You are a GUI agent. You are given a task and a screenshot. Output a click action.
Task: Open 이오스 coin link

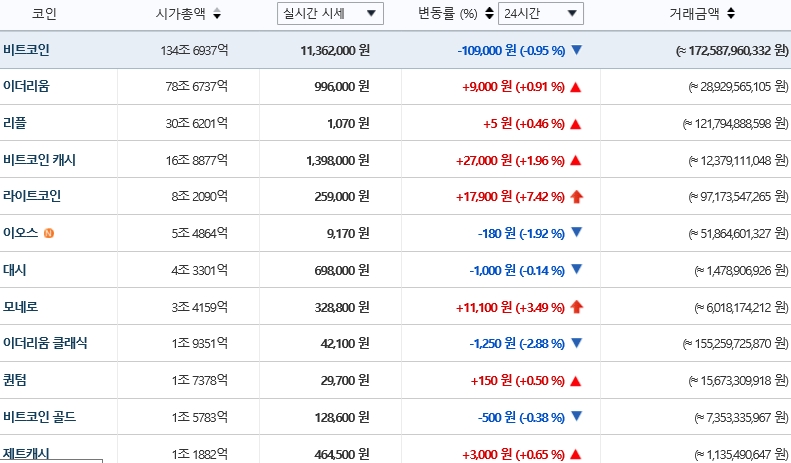point(20,233)
